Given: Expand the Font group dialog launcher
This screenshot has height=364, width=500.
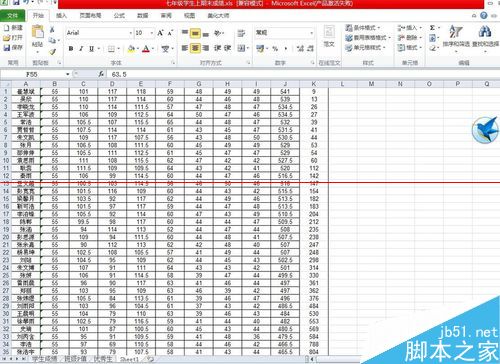Looking at the screenshot, I should point(173,63).
